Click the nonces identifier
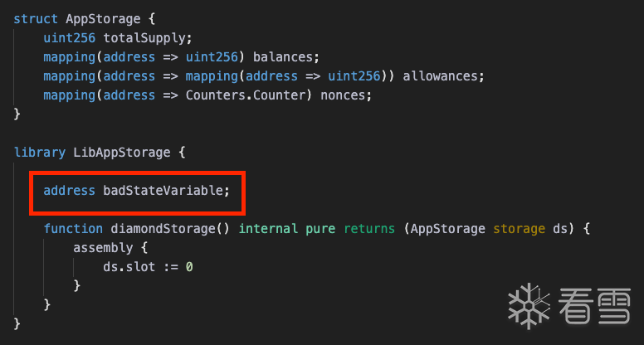Image resolution: width=644 pixels, height=345 pixels. pos(342,95)
